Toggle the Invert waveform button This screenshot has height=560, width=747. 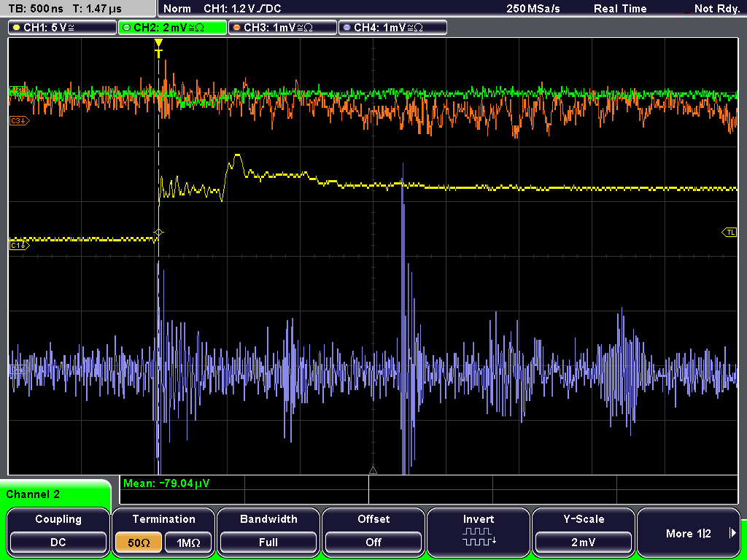point(479,532)
